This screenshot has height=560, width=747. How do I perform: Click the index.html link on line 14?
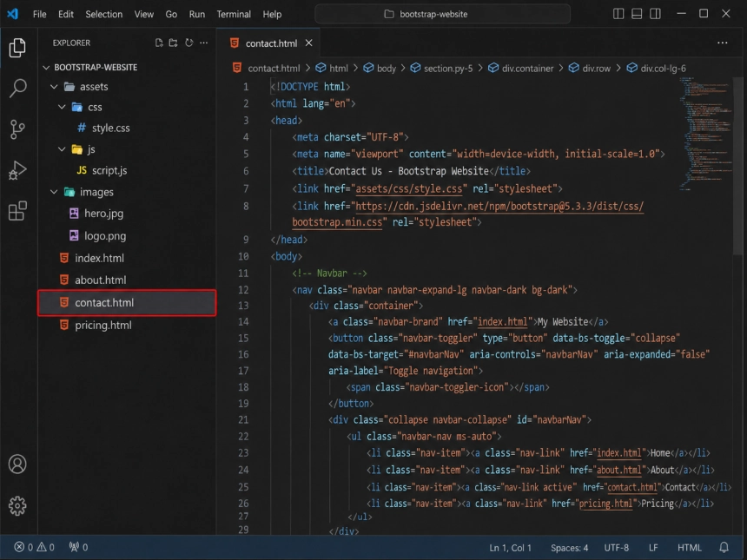click(503, 322)
